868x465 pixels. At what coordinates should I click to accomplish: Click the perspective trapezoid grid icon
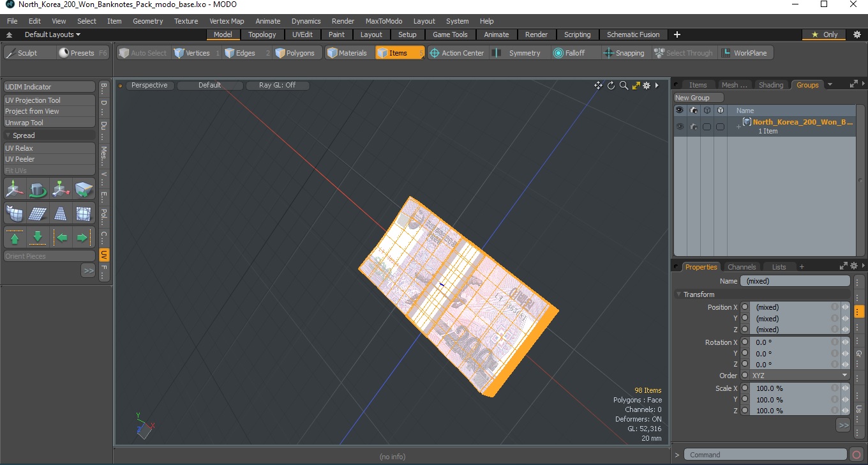tap(61, 213)
